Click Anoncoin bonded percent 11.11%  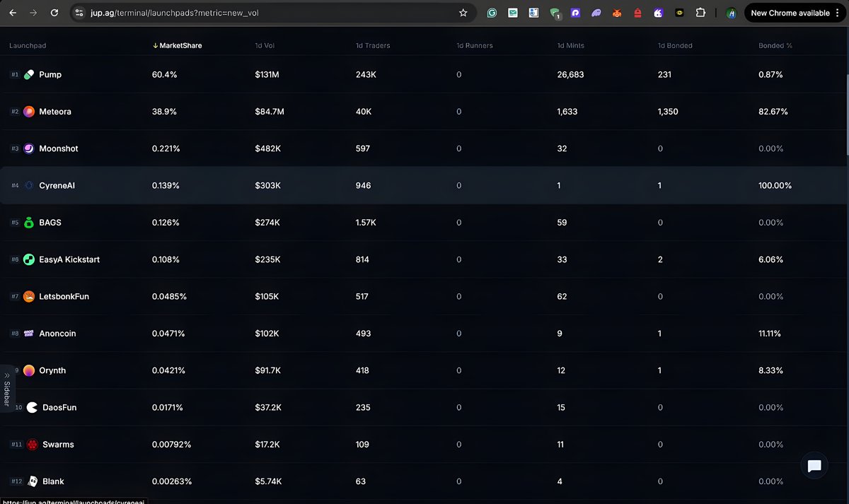pos(770,334)
